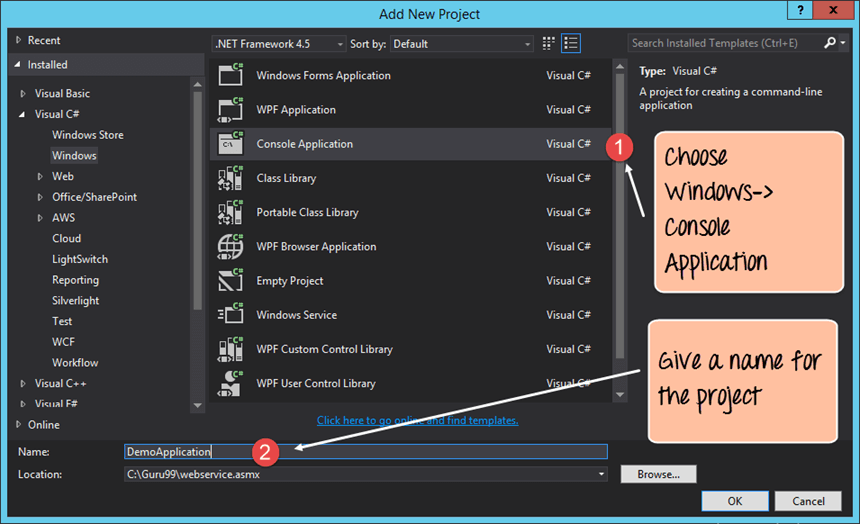
Task: Select Windows Store under Visual C#
Action: click(88, 135)
